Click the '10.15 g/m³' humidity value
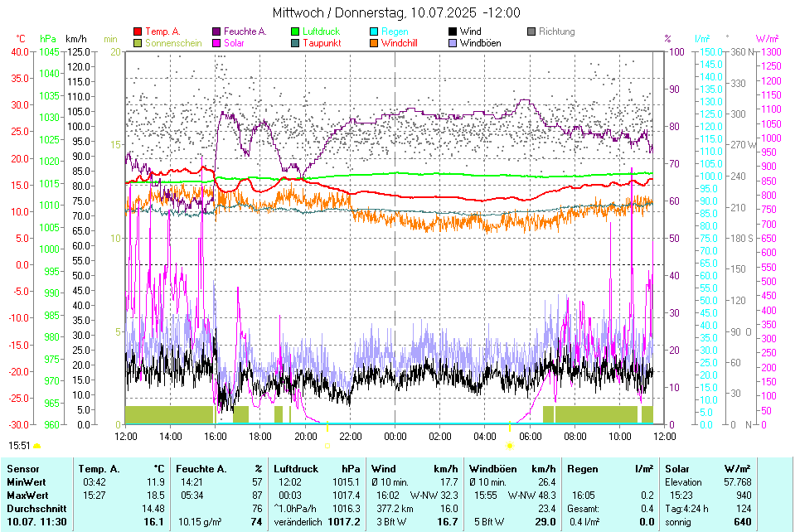The width and height of the screenshot is (800, 532). (200, 522)
